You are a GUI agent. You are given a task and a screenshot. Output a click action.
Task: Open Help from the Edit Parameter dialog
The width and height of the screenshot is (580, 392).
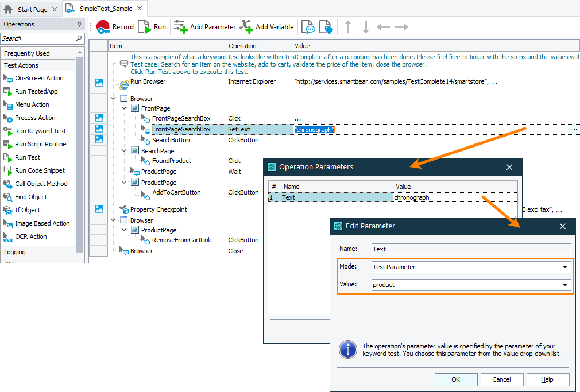(x=547, y=379)
